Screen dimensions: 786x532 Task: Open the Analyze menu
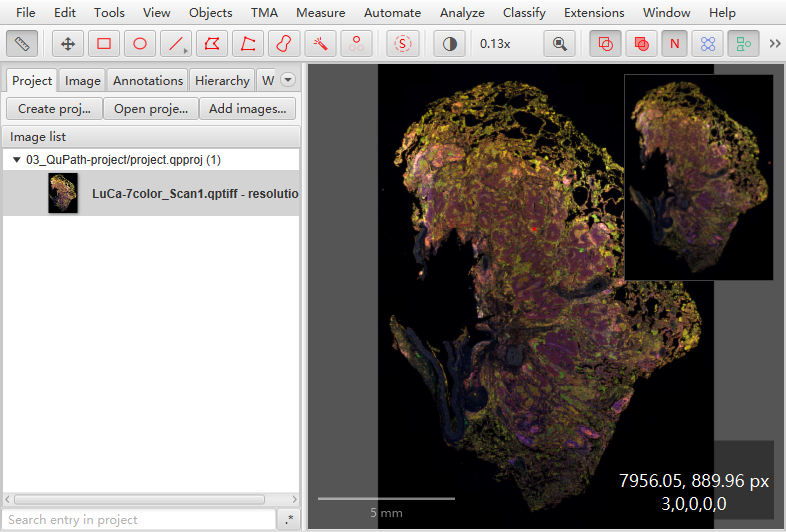click(462, 13)
